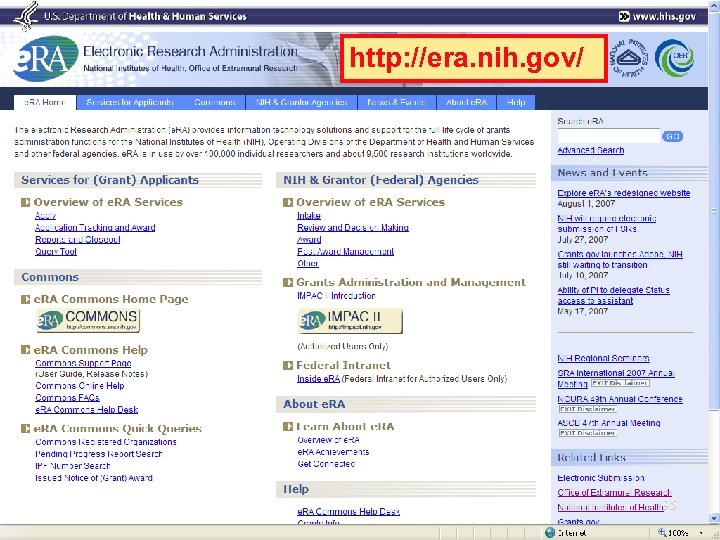Open the Office of Extramural Research link
Screen dimensions: 720x540
click(614, 493)
